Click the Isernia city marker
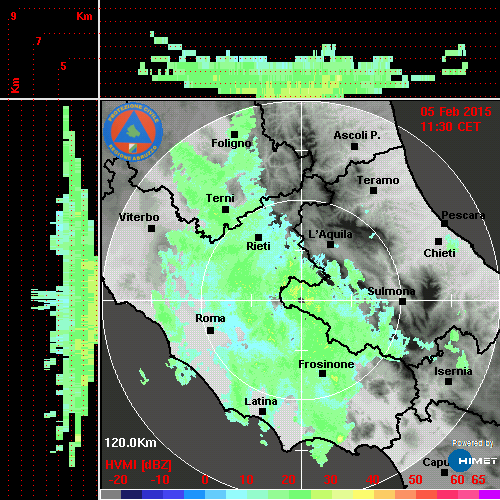Screen dimensions: 500x500 click(449, 381)
